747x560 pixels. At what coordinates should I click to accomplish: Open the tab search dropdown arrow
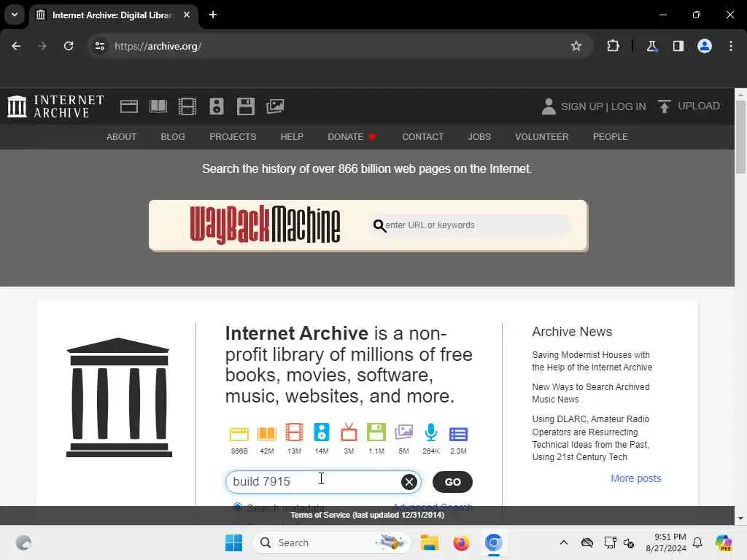coord(15,15)
